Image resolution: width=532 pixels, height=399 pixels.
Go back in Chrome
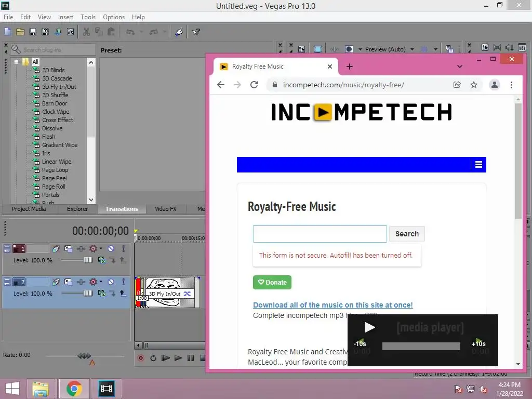tap(221, 85)
